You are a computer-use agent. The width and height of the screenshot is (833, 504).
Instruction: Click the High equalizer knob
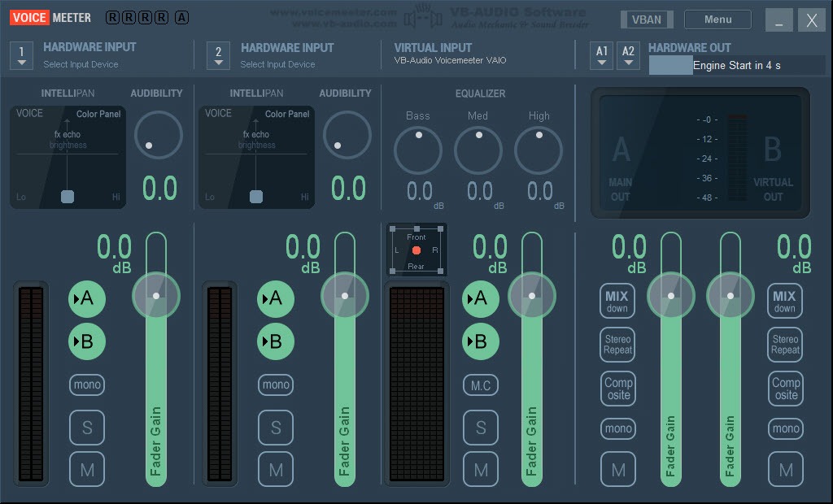pos(539,150)
